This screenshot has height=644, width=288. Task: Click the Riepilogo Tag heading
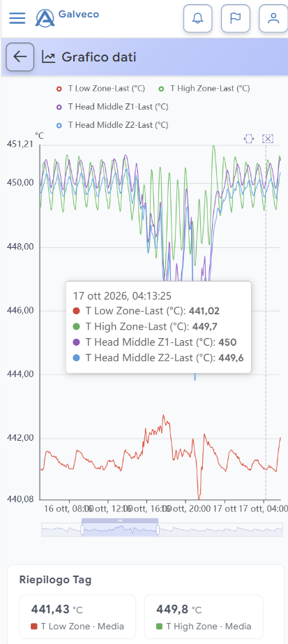[x=55, y=580]
